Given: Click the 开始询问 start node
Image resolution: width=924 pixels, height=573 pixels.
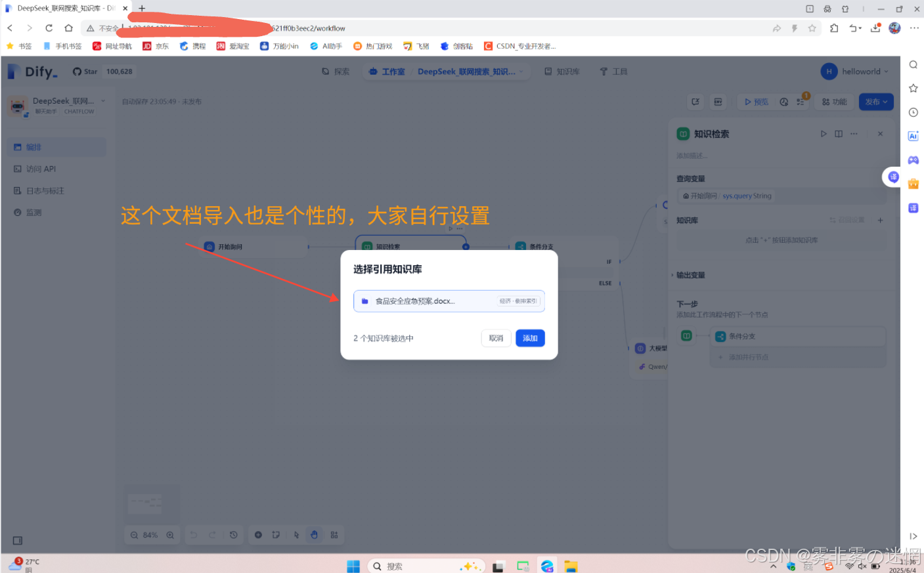Looking at the screenshot, I should click(x=253, y=247).
